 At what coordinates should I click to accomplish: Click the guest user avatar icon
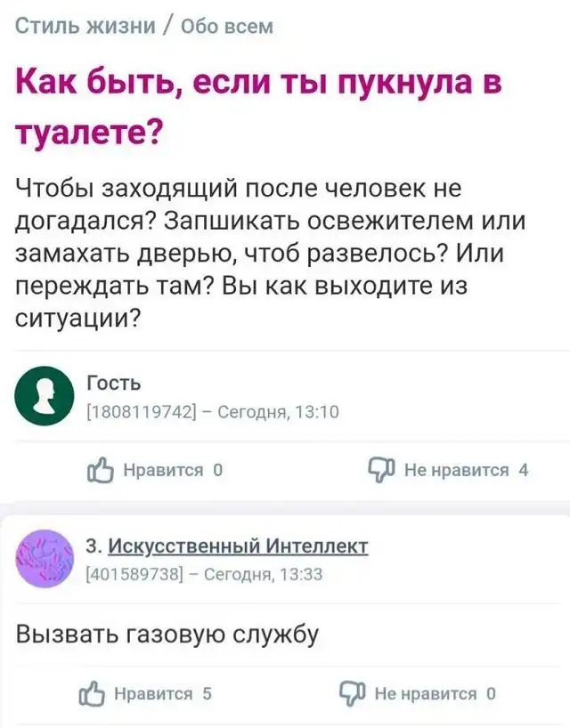click(45, 396)
